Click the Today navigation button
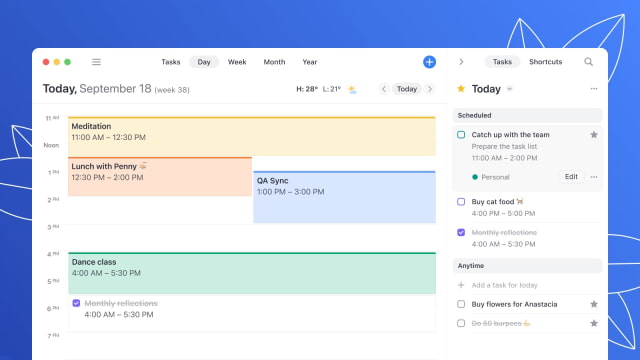This screenshot has width=640, height=360. tap(407, 89)
